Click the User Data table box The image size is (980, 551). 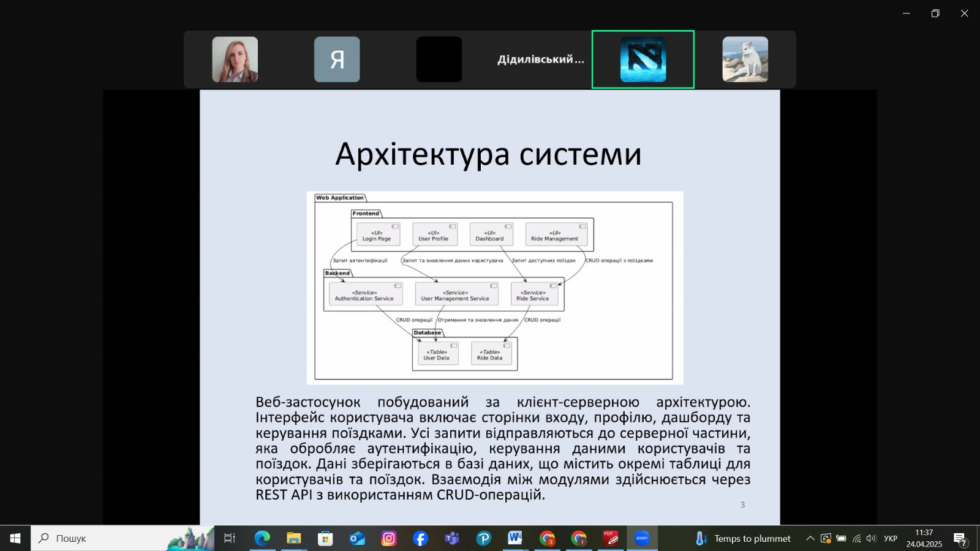pos(437,353)
